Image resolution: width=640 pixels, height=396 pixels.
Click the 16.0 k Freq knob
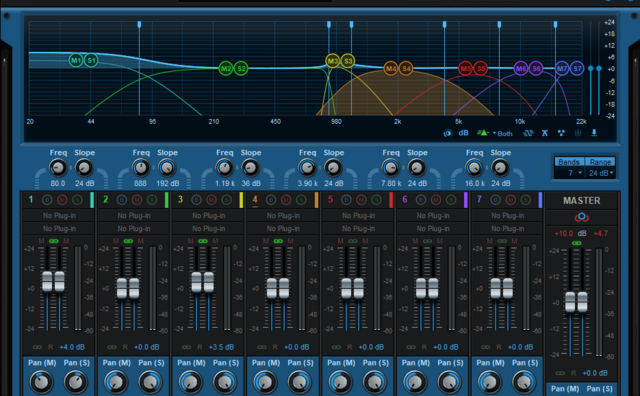pos(474,168)
